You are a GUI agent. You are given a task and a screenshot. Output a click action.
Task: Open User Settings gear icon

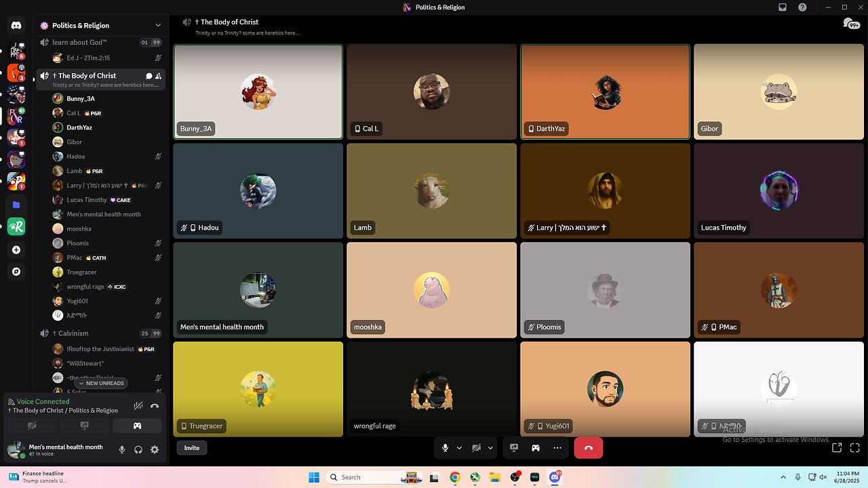155,449
